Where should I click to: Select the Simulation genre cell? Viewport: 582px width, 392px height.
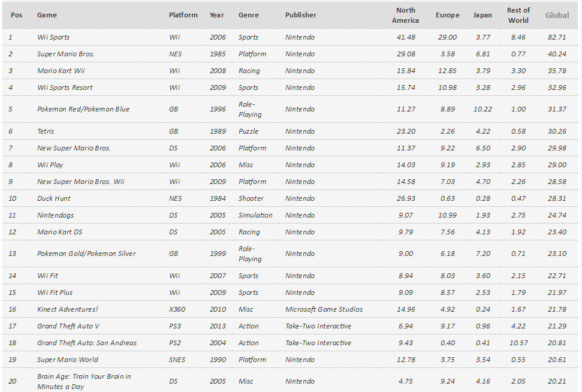[x=255, y=215]
